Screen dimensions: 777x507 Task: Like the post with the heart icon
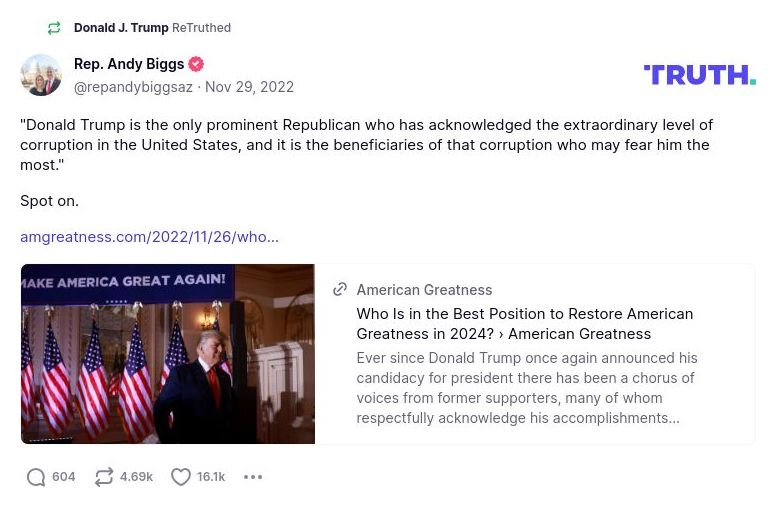(x=181, y=477)
